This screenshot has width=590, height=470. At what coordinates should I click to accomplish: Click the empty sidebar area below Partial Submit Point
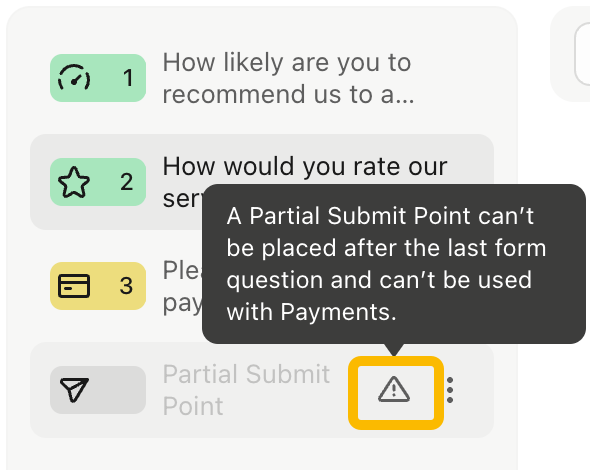[x=262, y=454]
